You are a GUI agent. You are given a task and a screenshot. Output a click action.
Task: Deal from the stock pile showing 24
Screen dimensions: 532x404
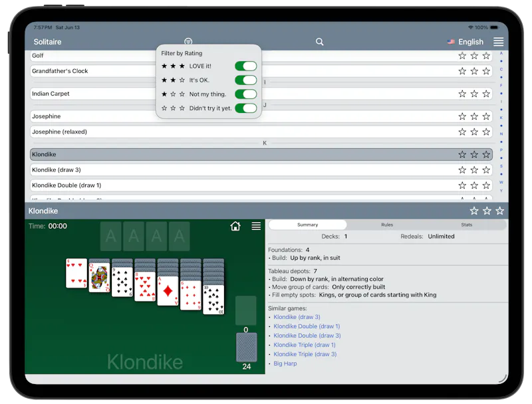click(246, 348)
